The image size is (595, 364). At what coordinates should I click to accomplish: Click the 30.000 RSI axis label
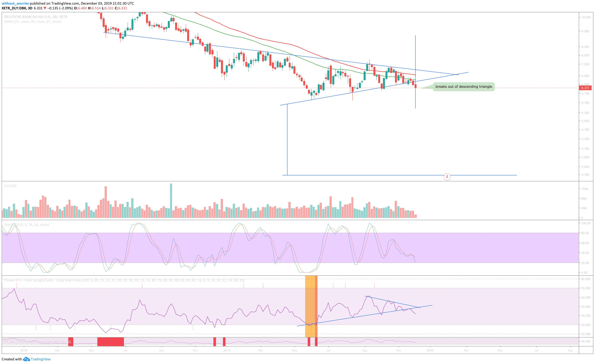click(586, 325)
